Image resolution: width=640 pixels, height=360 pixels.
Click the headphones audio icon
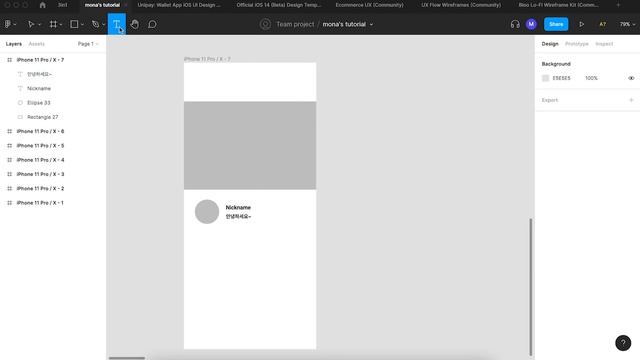515,24
